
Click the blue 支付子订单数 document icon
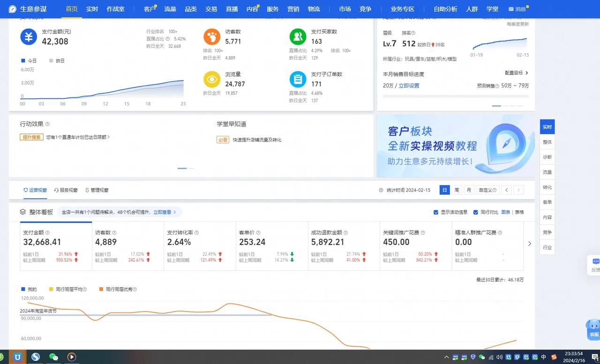tap(298, 79)
